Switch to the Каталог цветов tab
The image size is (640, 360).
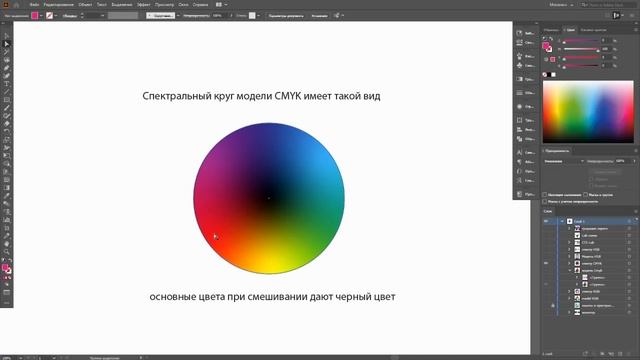click(x=593, y=30)
